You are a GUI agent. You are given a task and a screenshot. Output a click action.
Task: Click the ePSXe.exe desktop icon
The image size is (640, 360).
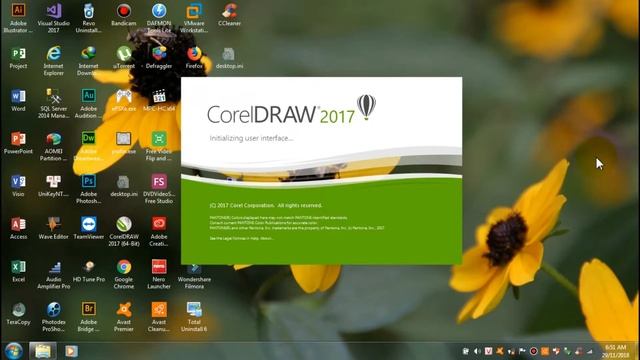tap(124, 100)
